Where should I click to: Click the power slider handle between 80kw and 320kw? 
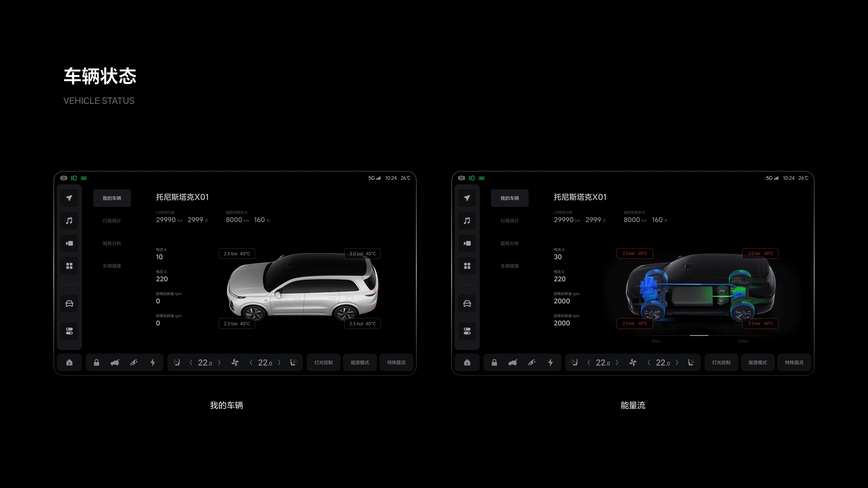(x=699, y=335)
